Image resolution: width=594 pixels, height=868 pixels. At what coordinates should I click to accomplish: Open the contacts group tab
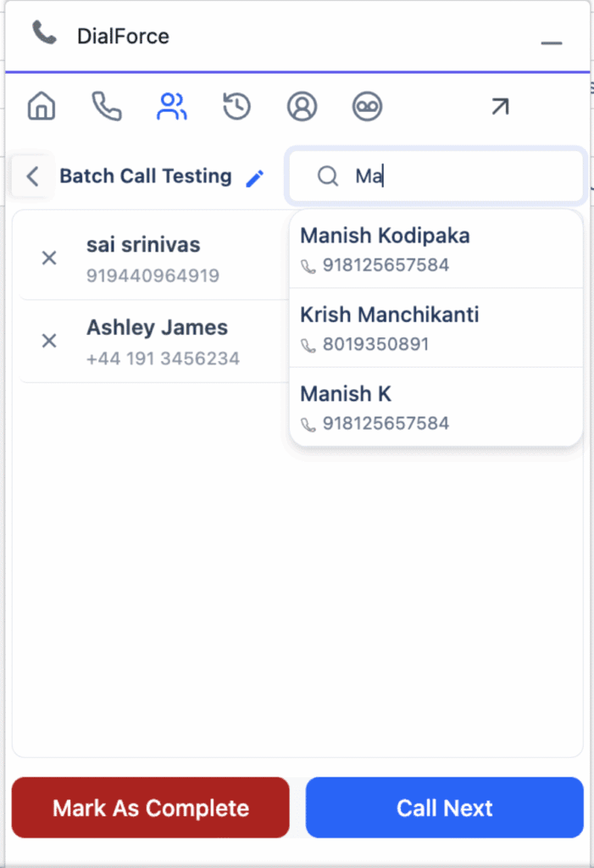click(x=172, y=107)
